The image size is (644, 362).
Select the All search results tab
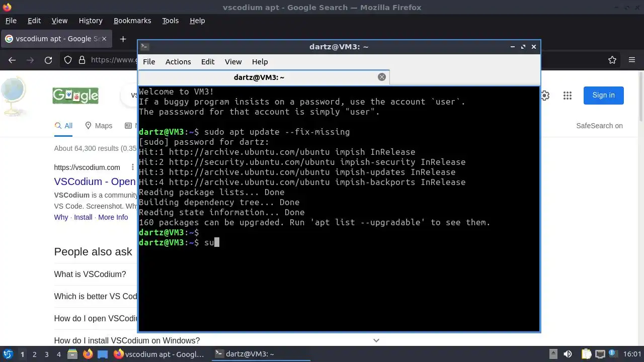[63, 126]
